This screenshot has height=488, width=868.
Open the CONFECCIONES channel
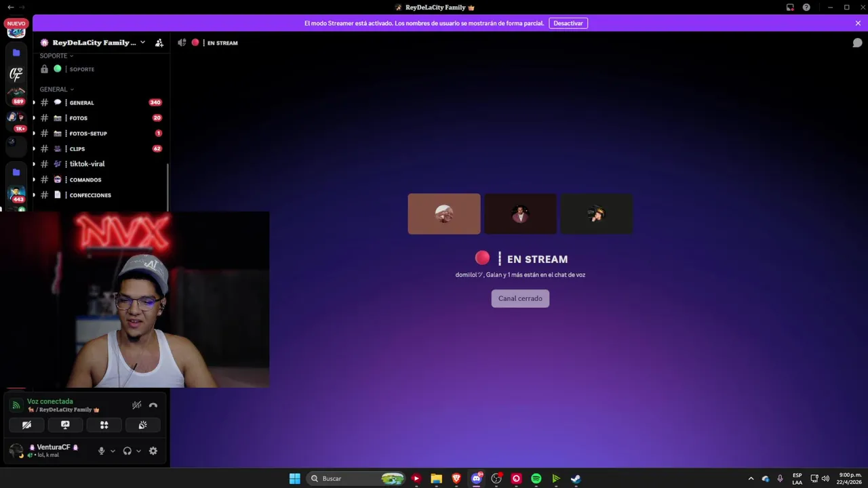[x=100, y=195]
